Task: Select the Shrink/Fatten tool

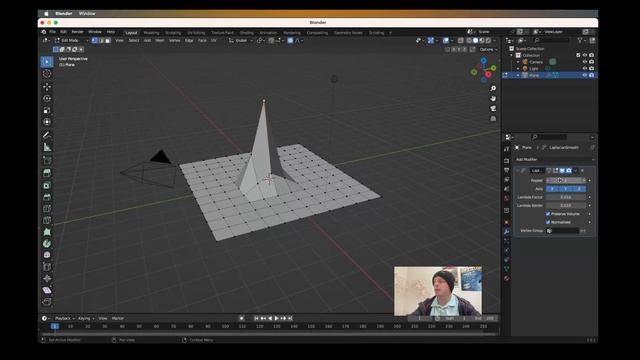Action: (47, 279)
